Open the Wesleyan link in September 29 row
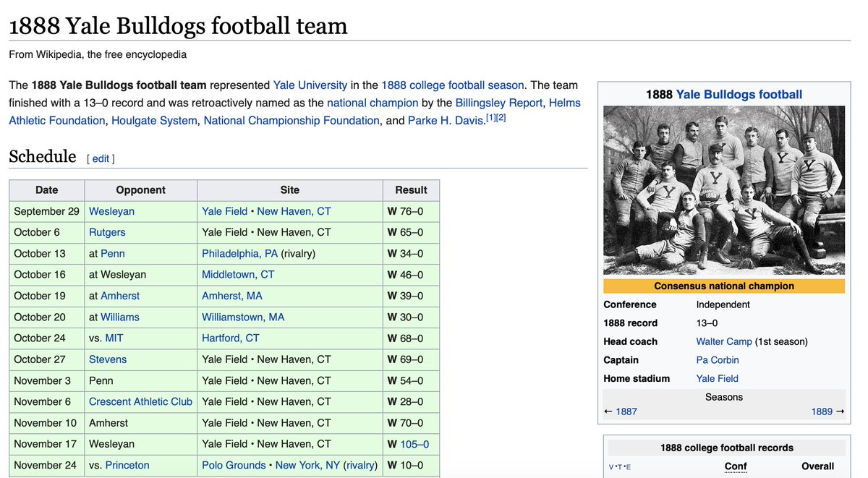 tap(111, 211)
